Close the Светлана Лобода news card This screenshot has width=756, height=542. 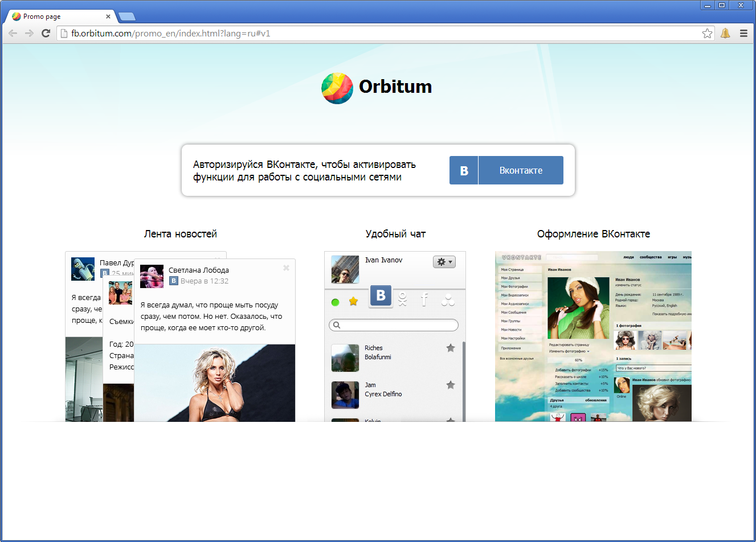286,268
